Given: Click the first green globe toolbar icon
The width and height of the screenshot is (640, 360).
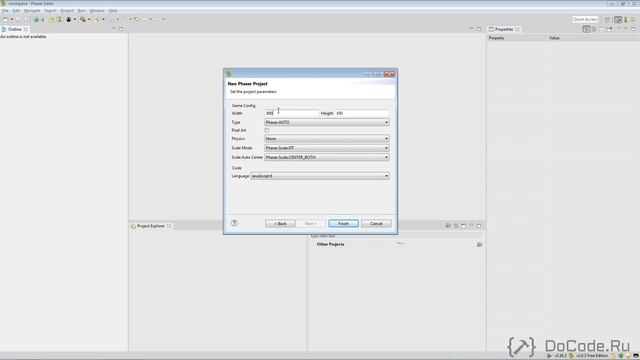Looking at the screenshot, I should click(x=36, y=19).
